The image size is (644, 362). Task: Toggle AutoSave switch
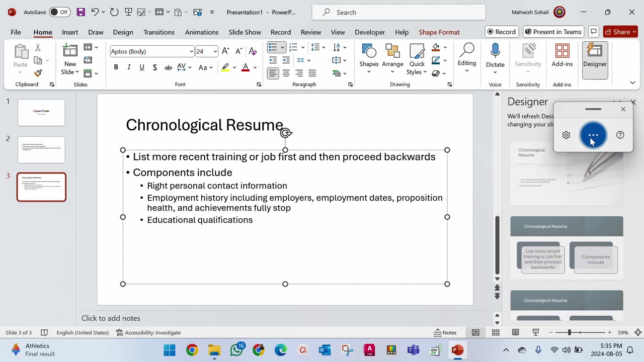click(59, 12)
